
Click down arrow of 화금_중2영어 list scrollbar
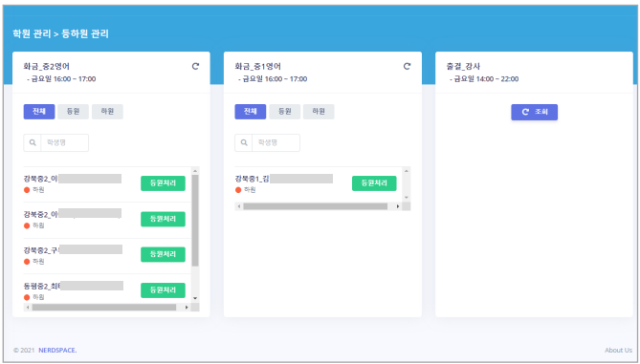[195, 298]
